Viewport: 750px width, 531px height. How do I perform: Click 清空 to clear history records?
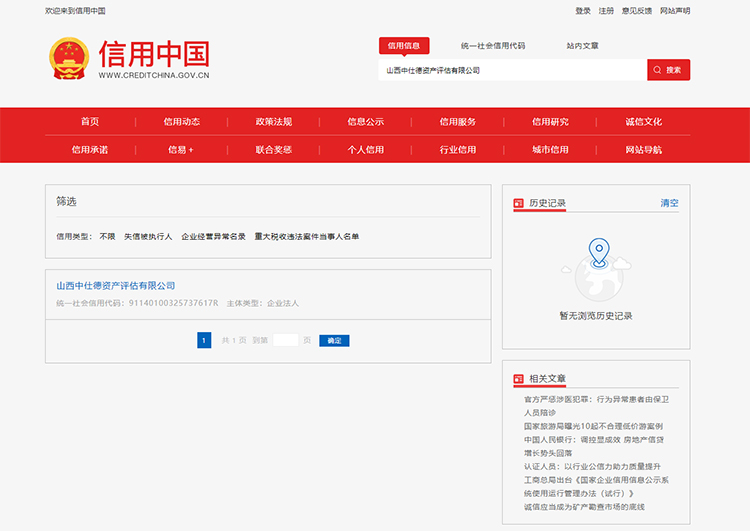click(669, 203)
